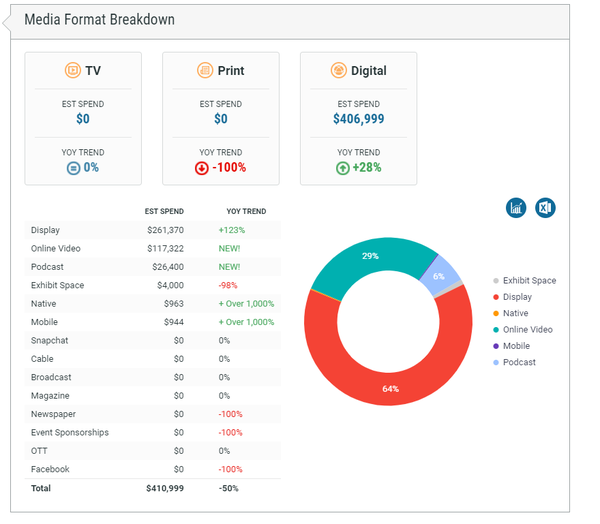Viewport: 600px width, 524px height.
Task: Select the Display row label
Action: tap(45, 230)
